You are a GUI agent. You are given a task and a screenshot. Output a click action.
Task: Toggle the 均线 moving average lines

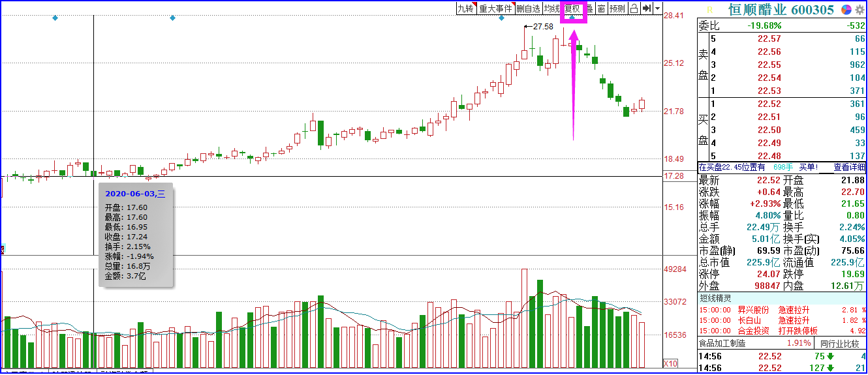(551, 8)
